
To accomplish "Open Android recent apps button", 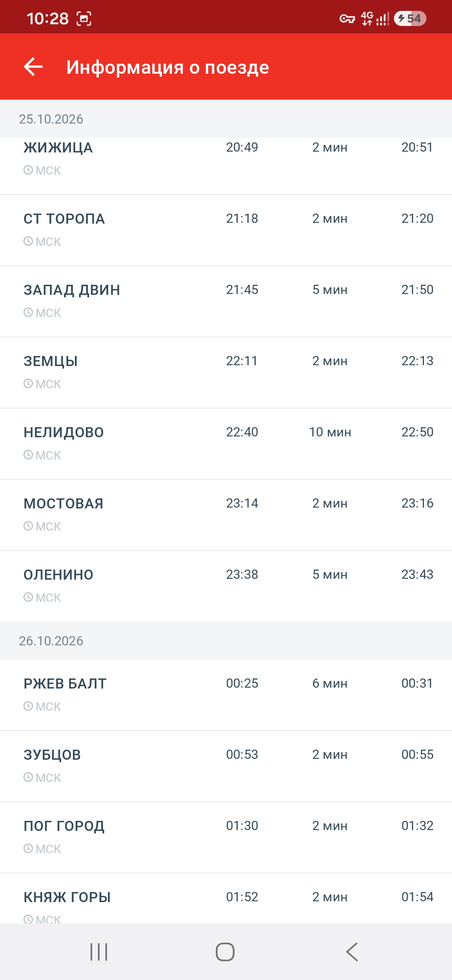I will pos(99,952).
